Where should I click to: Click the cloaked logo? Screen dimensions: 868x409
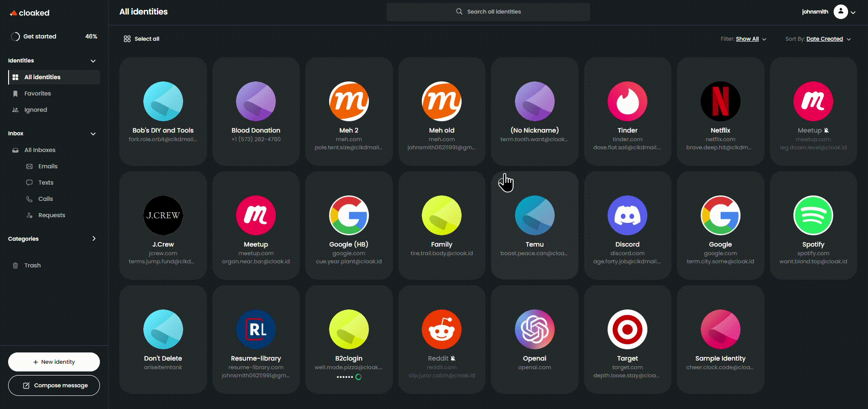[x=29, y=13]
